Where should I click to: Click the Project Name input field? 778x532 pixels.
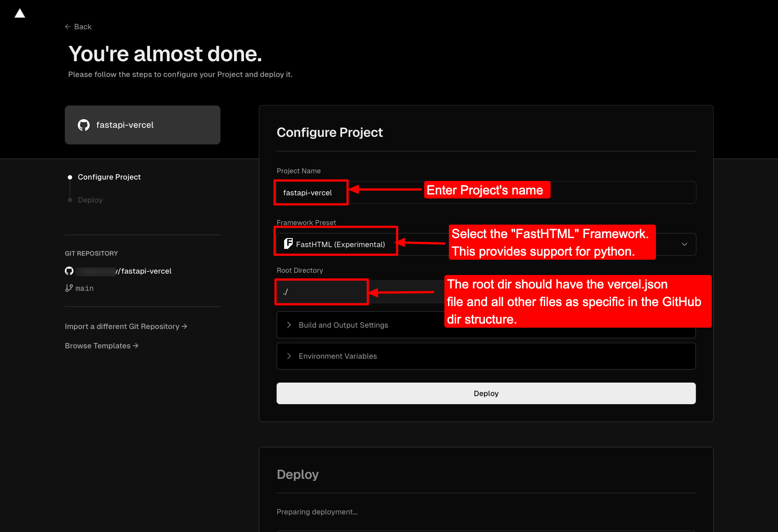[486, 193]
